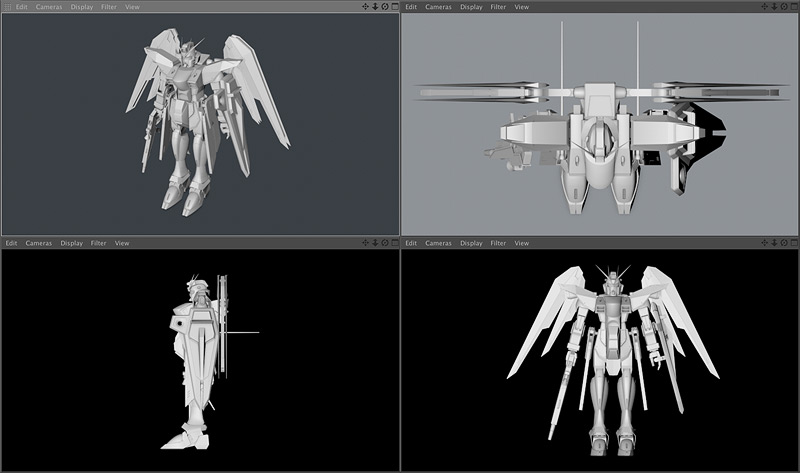
Task: Open the View menu in the bottom-right viewport
Action: pos(521,243)
